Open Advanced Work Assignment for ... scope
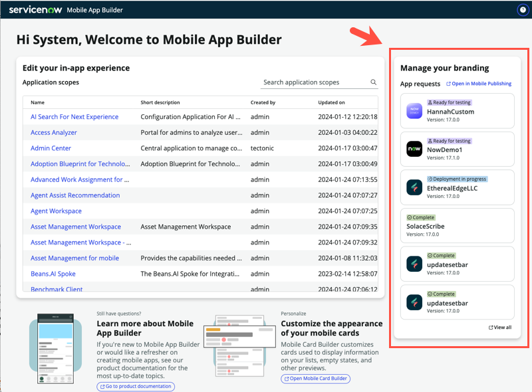532x392 pixels. pos(80,180)
